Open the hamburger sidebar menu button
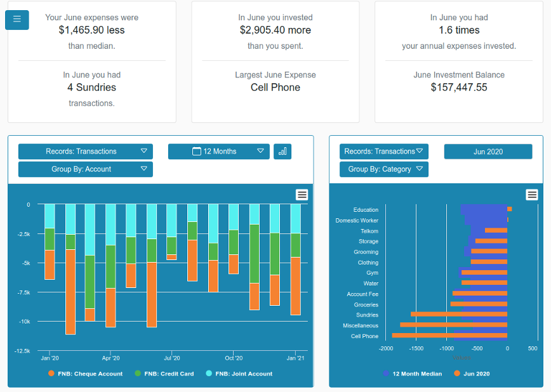551x392 pixels. 17,20
